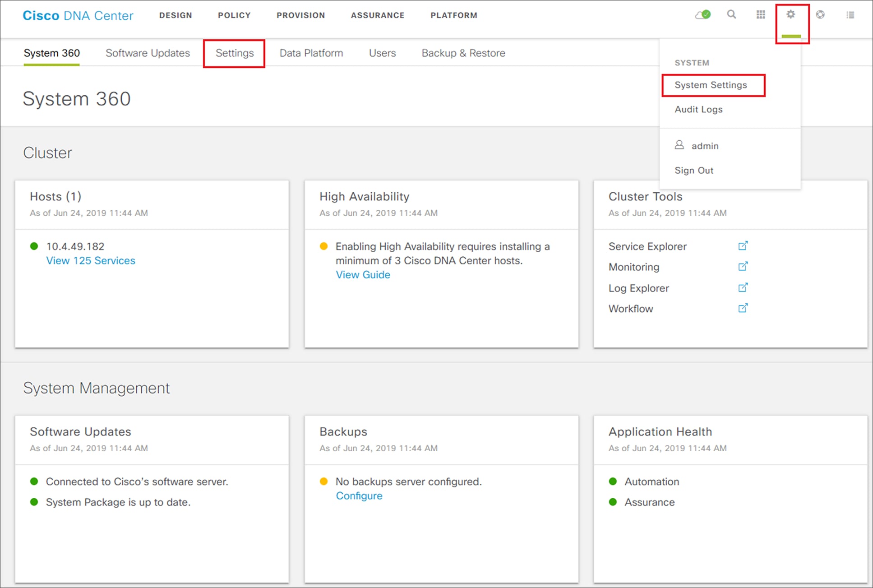Click green dot beside System Package status

(x=34, y=502)
